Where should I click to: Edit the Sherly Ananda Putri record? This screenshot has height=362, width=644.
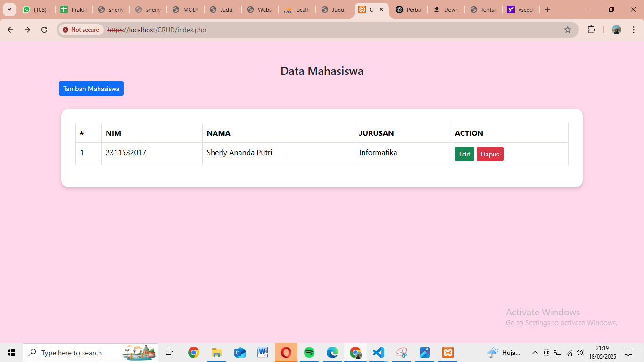464,154
